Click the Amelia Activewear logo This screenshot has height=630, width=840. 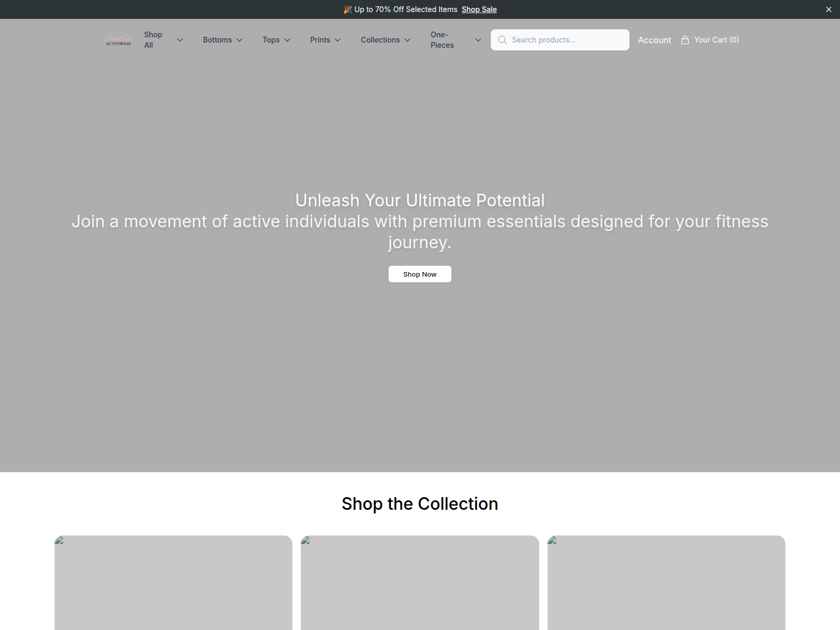[x=118, y=40]
